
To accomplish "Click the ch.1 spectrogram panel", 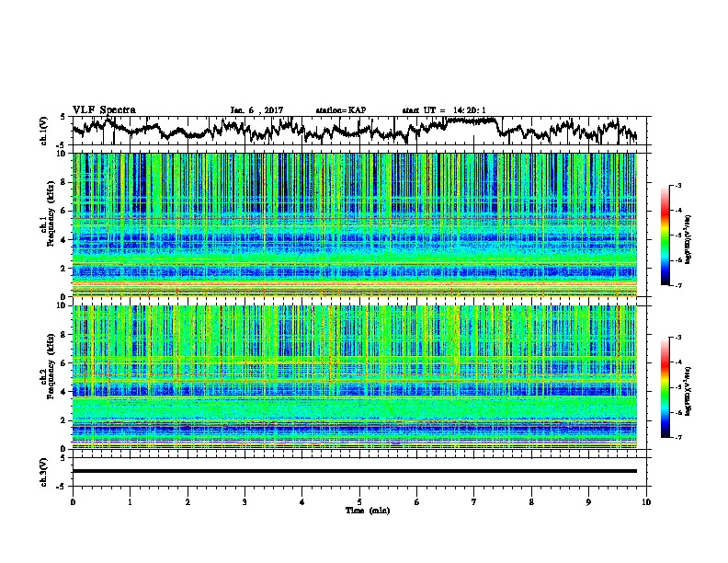I will point(355,224).
